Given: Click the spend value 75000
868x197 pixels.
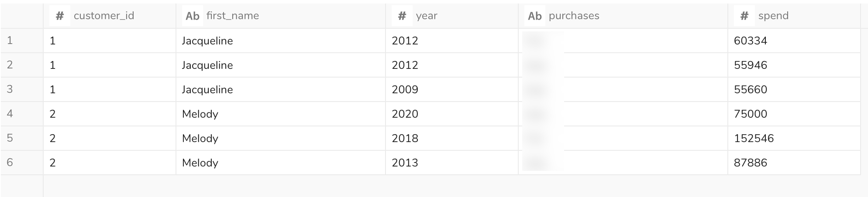Looking at the screenshot, I should point(750,114).
